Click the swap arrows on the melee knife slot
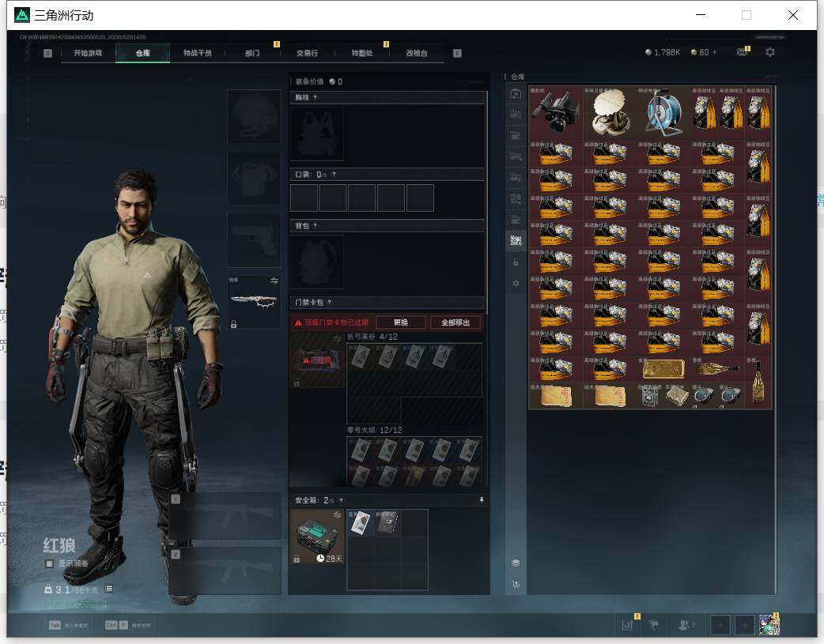824x644 pixels. pyautogui.click(x=274, y=281)
